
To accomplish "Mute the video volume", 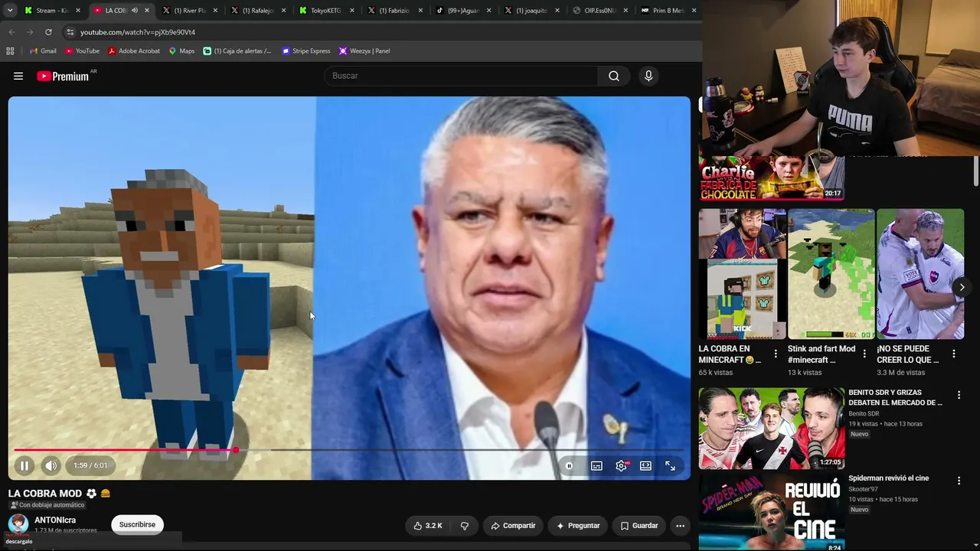I will tap(51, 465).
